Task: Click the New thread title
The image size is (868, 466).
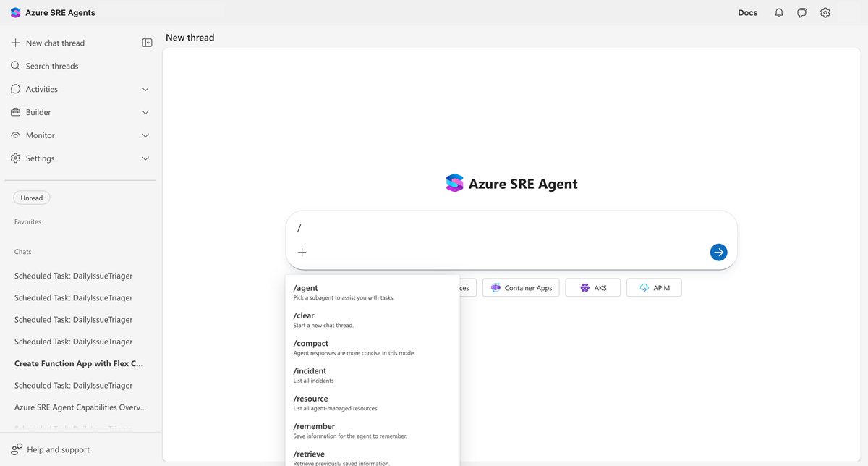Action: click(190, 37)
